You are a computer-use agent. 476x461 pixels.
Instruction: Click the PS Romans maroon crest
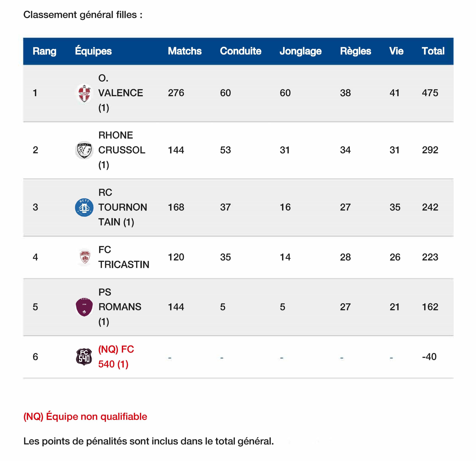tap(84, 307)
